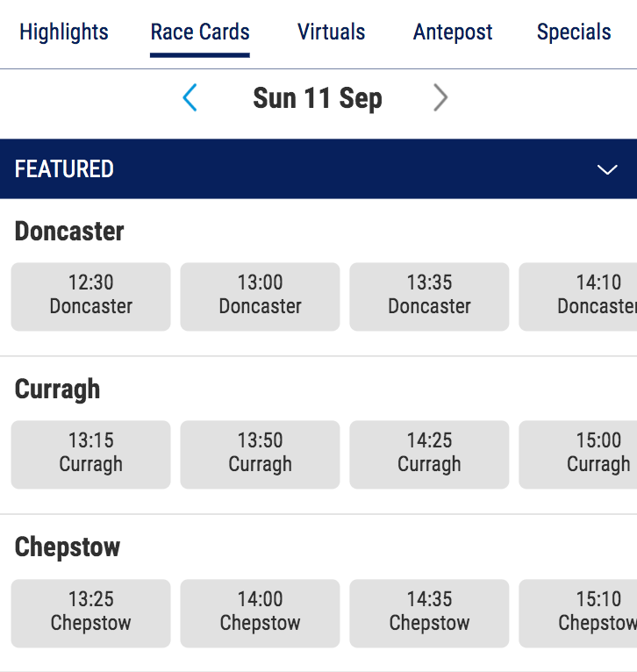Open the 14:10 Doncaster race
Screen dimensions: 637x672
coord(579,296)
